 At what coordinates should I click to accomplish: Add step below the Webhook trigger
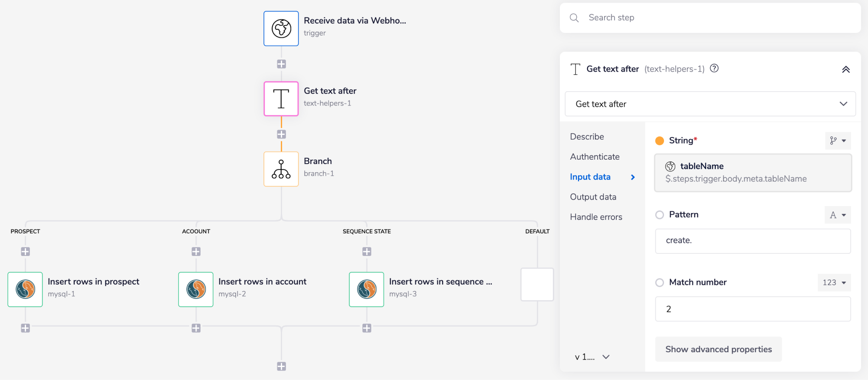[x=281, y=64]
